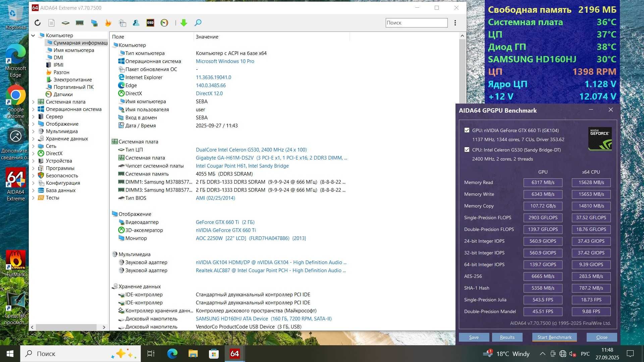Select Датчики tree item
Viewport: 644px width, 362px height.
pos(63,94)
